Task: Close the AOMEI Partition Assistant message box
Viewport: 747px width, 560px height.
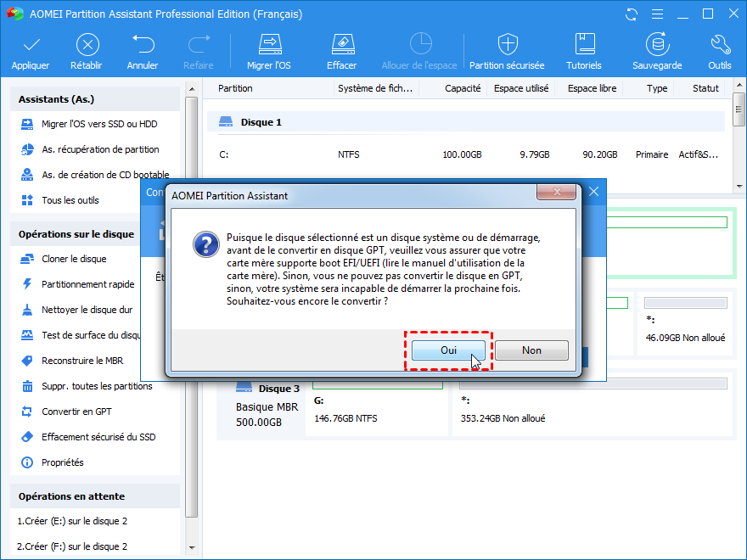Action: 557,192
